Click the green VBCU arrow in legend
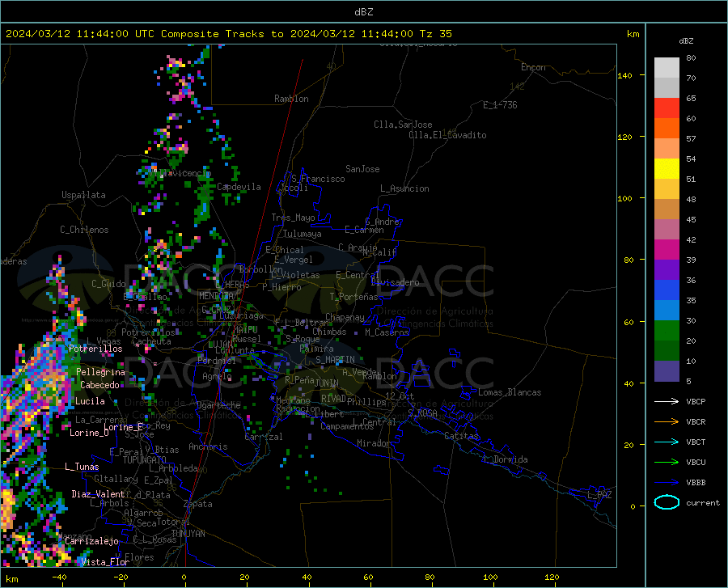 [x=667, y=463]
